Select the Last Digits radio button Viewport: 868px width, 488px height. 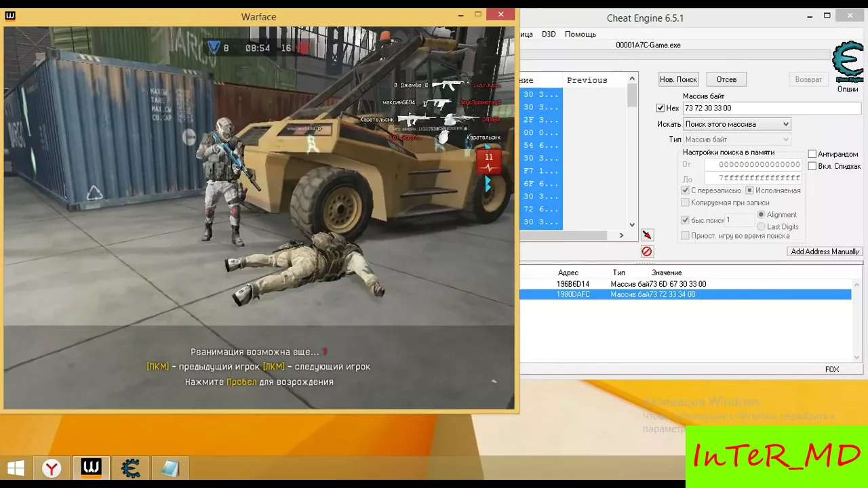761,227
